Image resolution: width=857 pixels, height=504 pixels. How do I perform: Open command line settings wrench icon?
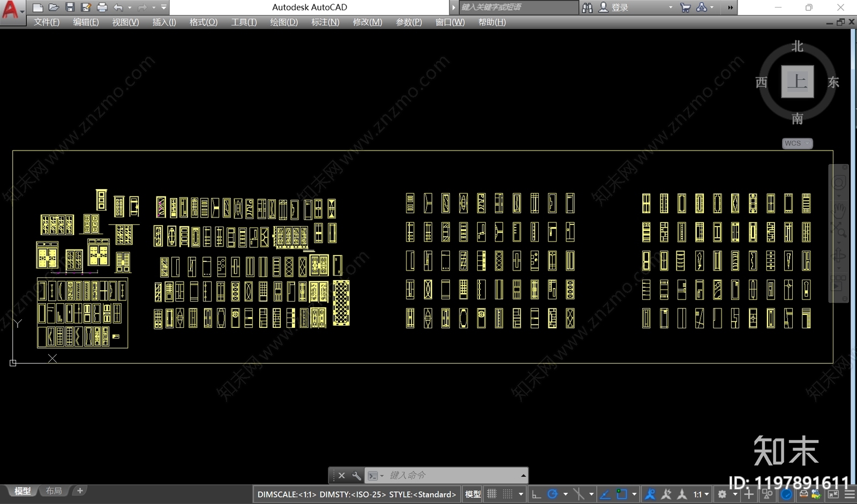point(356,475)
